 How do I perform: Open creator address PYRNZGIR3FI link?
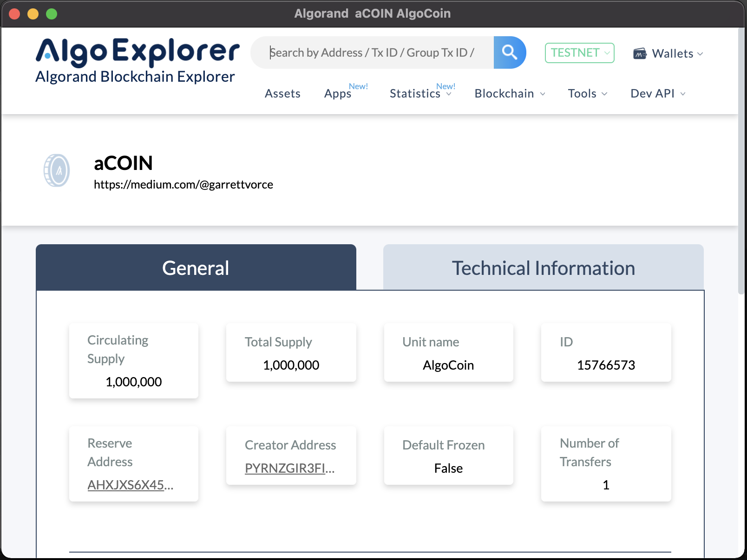(x=290, y=468)
